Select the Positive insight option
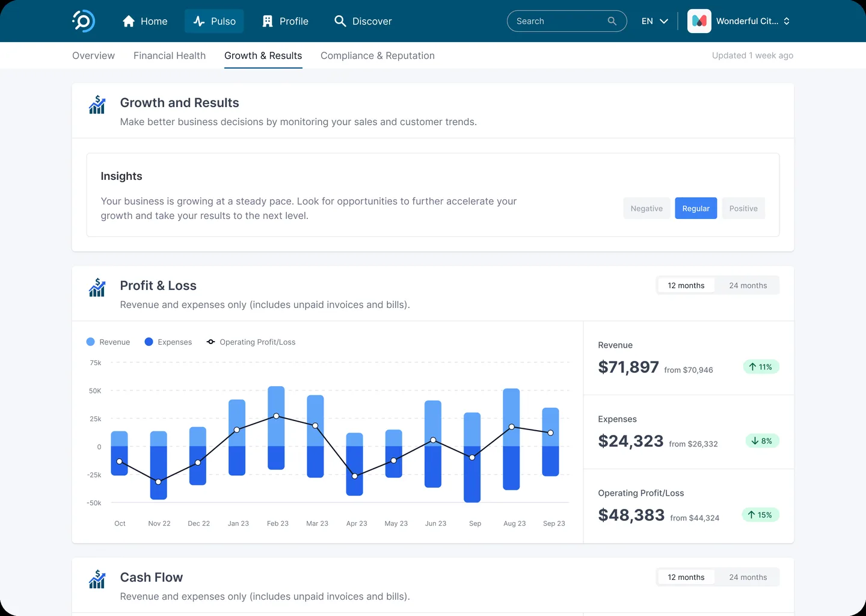The width and height of the screenshot is (866, 616). [743, 208]
